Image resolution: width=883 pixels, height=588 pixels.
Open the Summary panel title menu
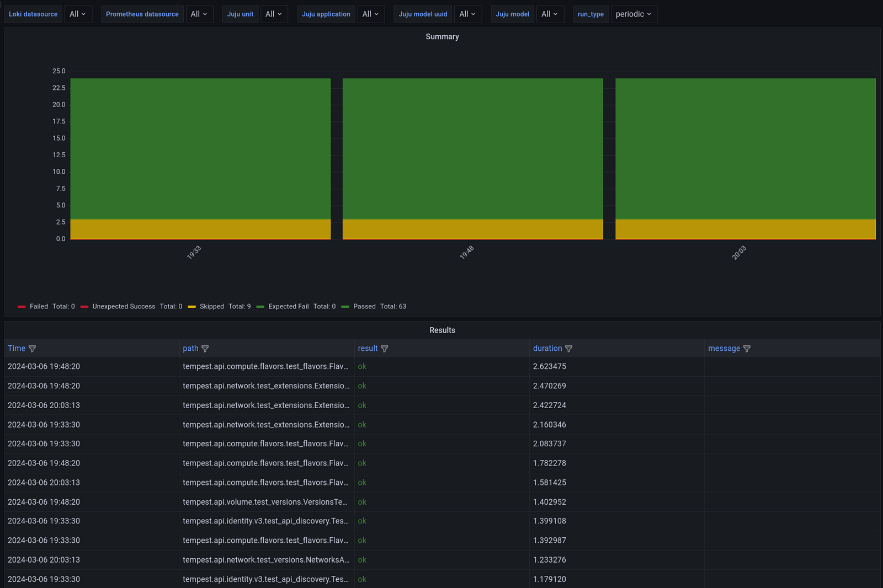coord(442,36)
